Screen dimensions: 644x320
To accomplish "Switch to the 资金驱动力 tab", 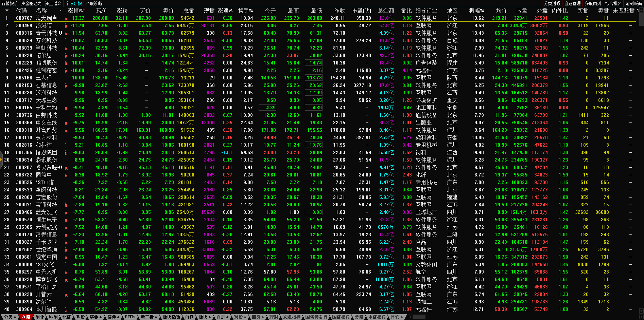I will point(31,3).
